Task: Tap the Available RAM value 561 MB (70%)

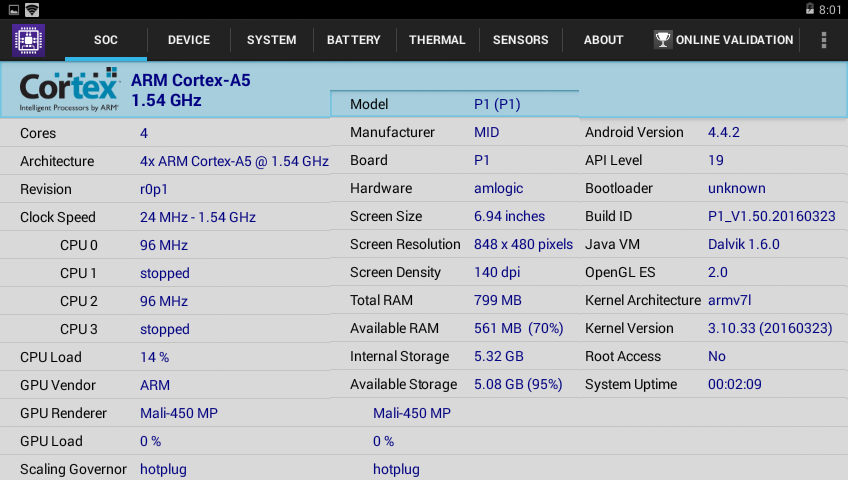Action: pyautogui.click(x=519, y=329)
